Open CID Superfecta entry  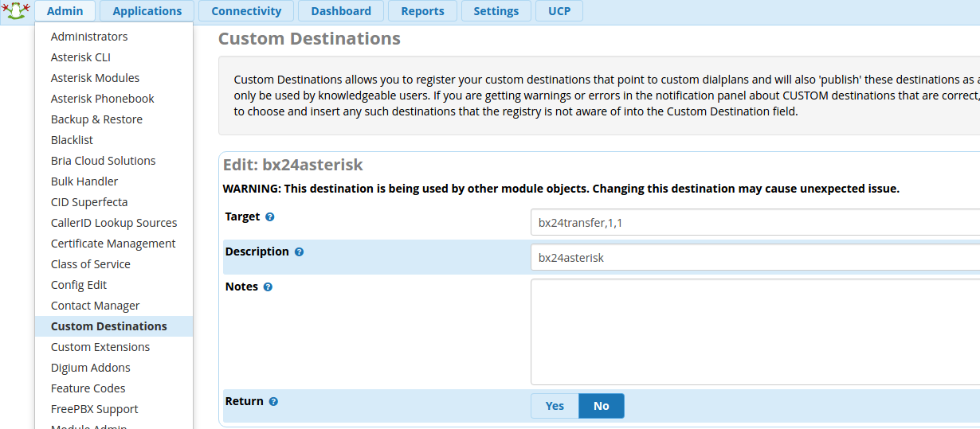[x=114, y=202]
